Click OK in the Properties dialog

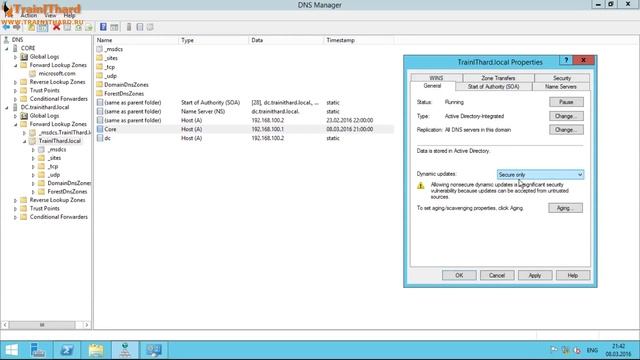click(459, 275)
